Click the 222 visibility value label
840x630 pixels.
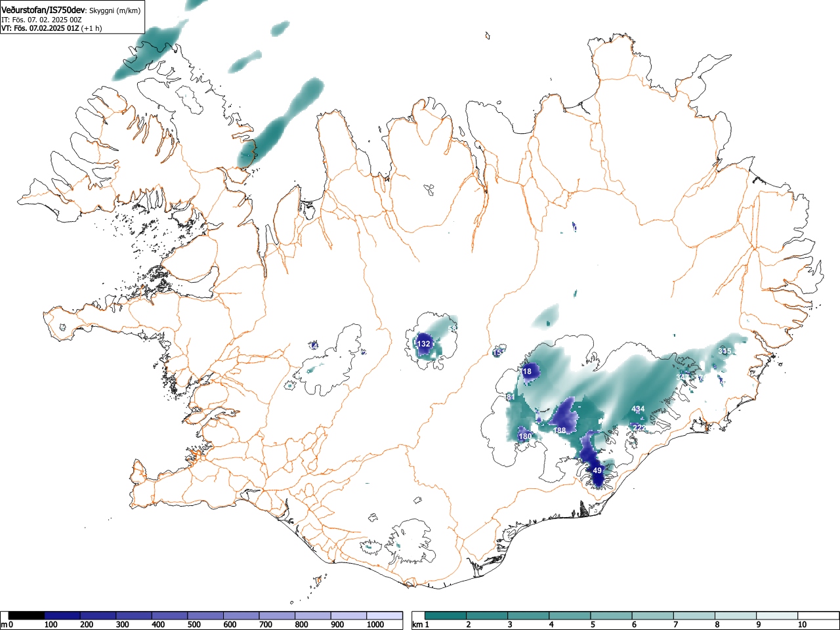tap(639, 428)
